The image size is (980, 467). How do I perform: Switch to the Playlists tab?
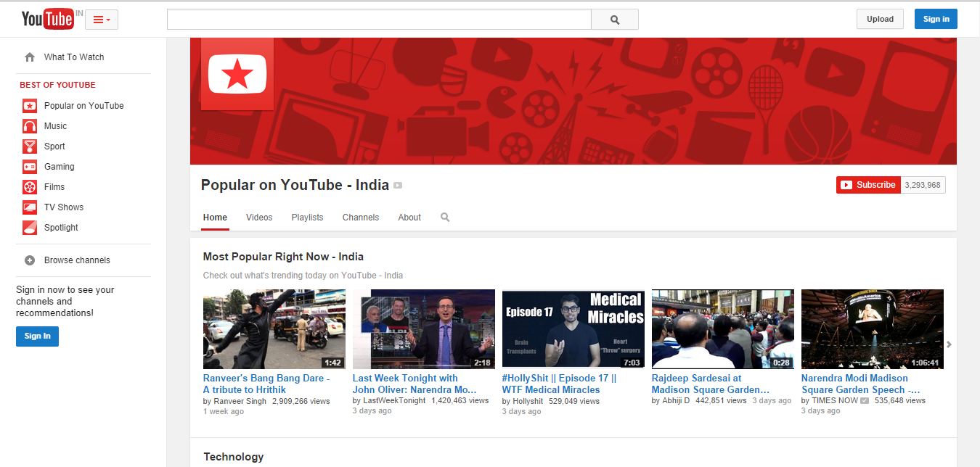click(307, 218)
